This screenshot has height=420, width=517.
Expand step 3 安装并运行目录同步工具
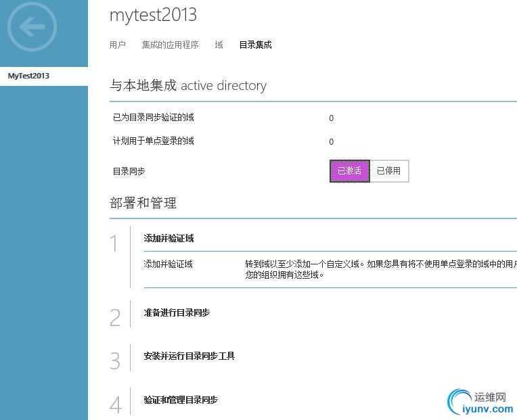click(x=189, y=356)
